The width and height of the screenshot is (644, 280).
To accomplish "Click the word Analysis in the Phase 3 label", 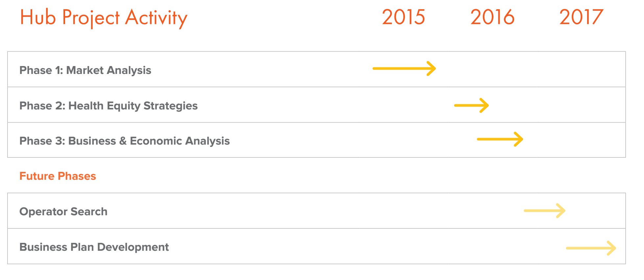I will (207, 141).
